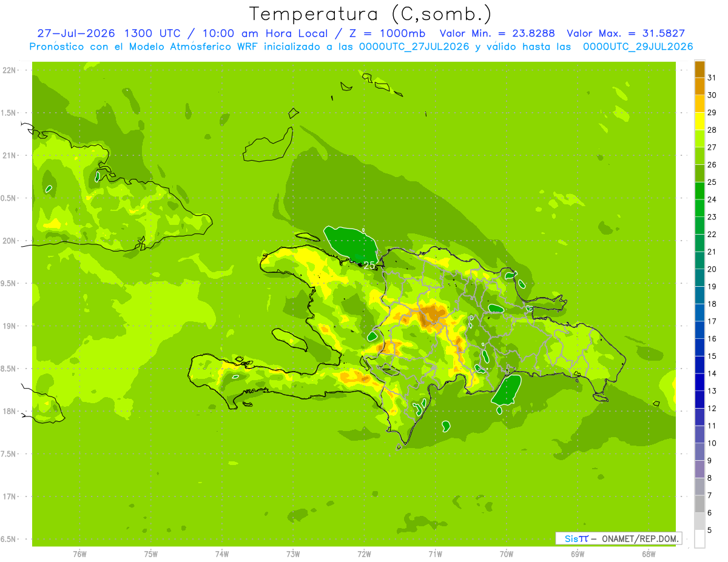Click the init time '0000UTC_27JUL2026'

[x=414, y=47]
